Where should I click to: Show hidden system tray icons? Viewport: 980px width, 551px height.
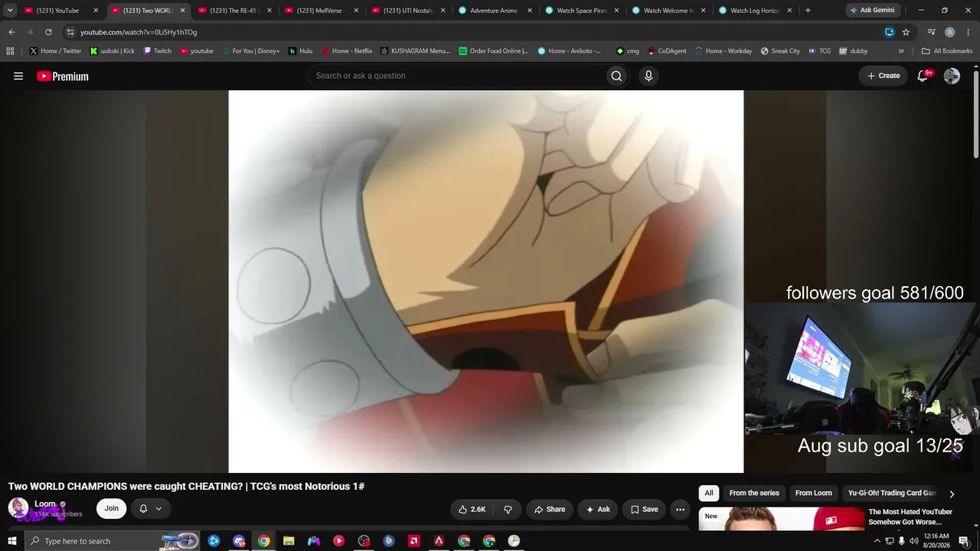coord(877,541)
